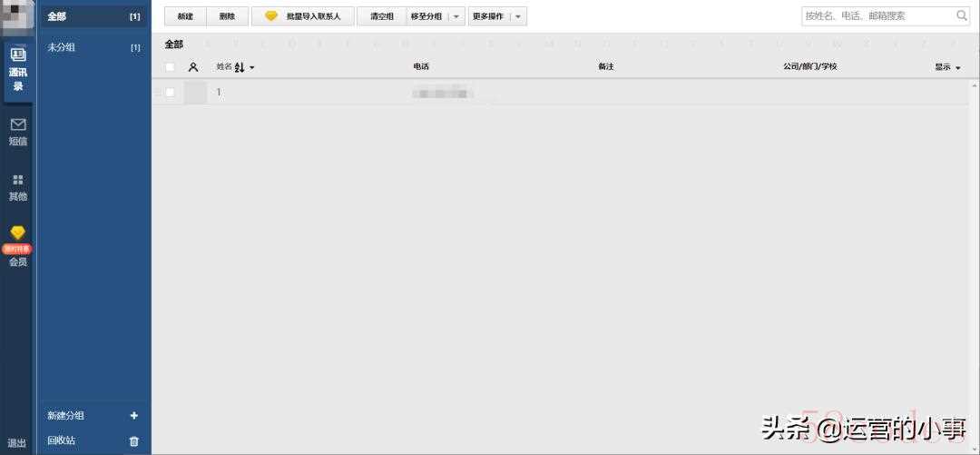Click the plus icon beside 新建分组

click(133, 416)
